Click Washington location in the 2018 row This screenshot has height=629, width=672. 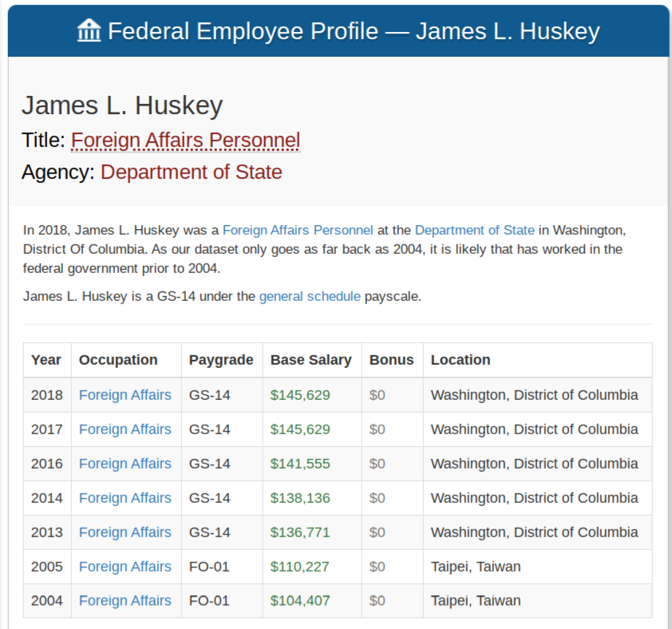click(535, 395)
